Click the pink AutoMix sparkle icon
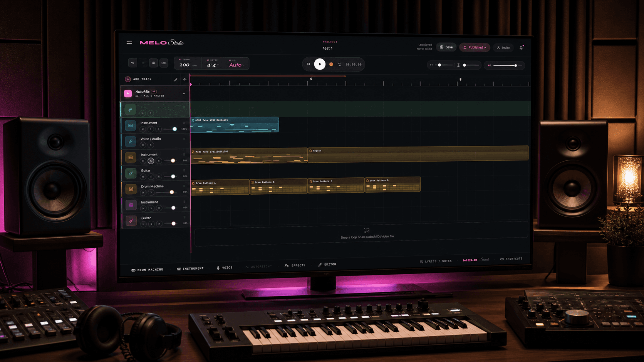The width and height of the screenshot is (644, 362). tap(128, 93)
